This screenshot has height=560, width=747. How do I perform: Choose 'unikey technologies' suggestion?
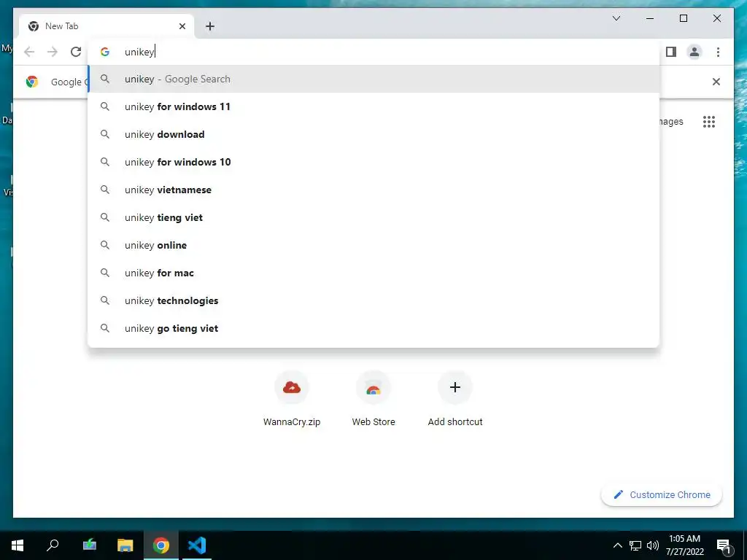tap(373, 300)
